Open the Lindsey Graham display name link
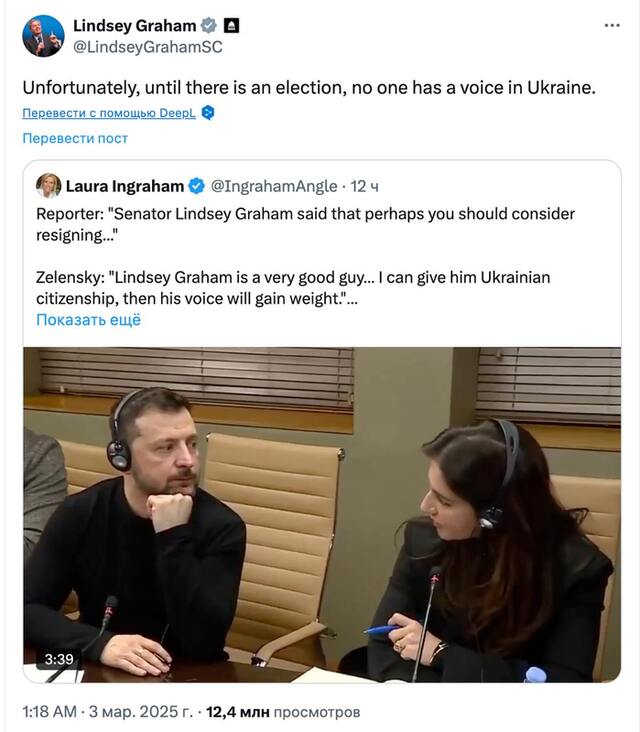 tap(134, 25)
